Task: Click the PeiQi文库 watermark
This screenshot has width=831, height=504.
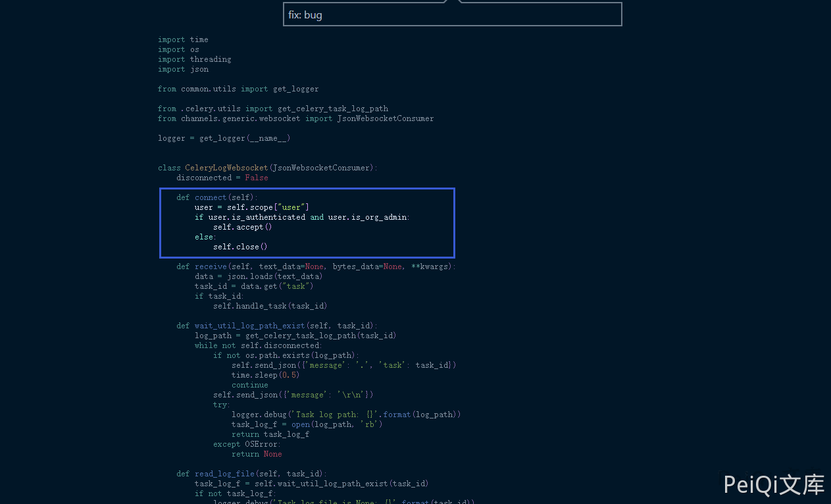Action: (x=774, y=485)
